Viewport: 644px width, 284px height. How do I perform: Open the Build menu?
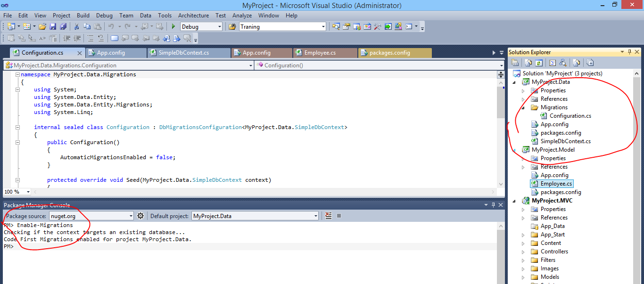click(x=83, y=16)
